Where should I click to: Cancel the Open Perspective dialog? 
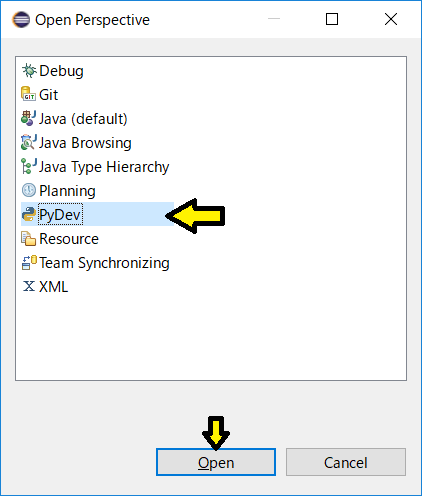point(346,462)
